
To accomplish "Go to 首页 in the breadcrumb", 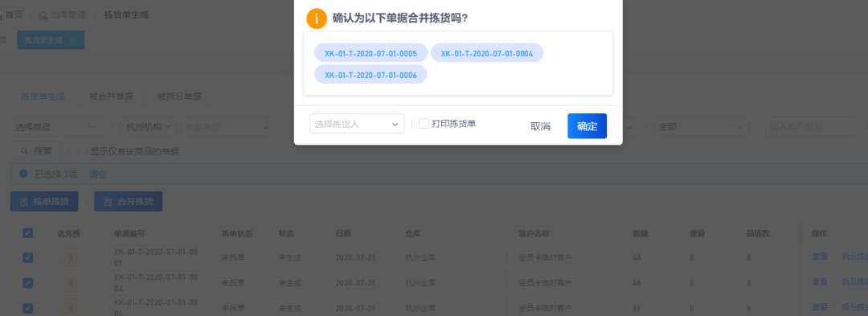I will point(14,15).
